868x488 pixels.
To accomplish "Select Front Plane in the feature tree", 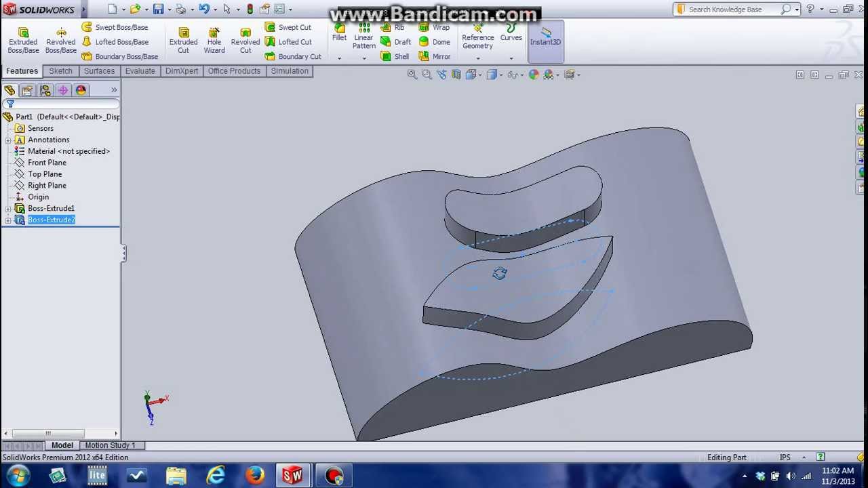I will [47, 163].
